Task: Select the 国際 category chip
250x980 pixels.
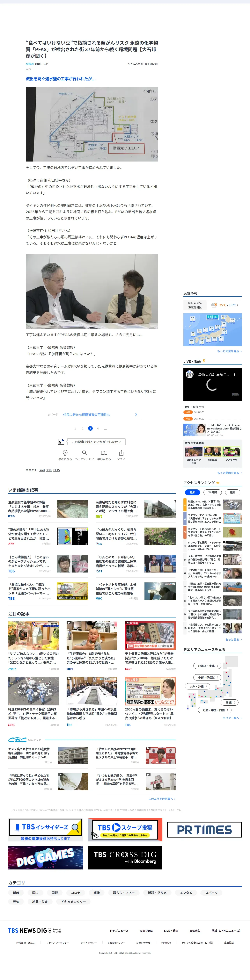Action: [x=55, y=892]
